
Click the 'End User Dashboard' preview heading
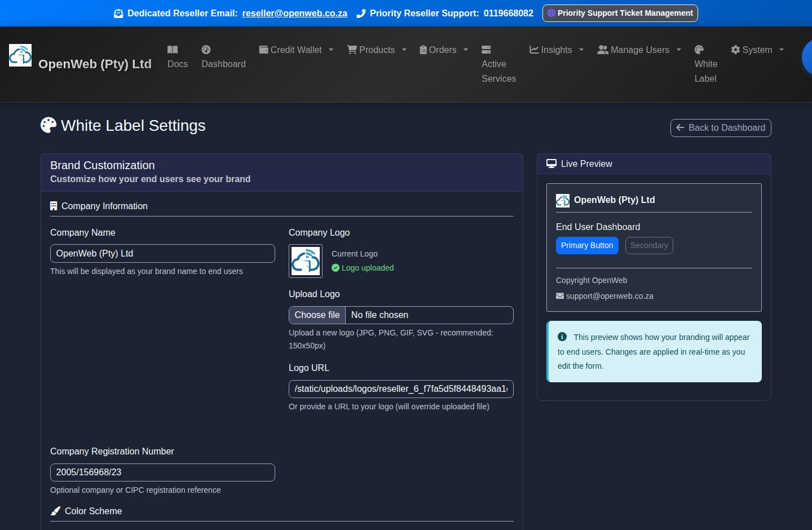pos(598,227)
